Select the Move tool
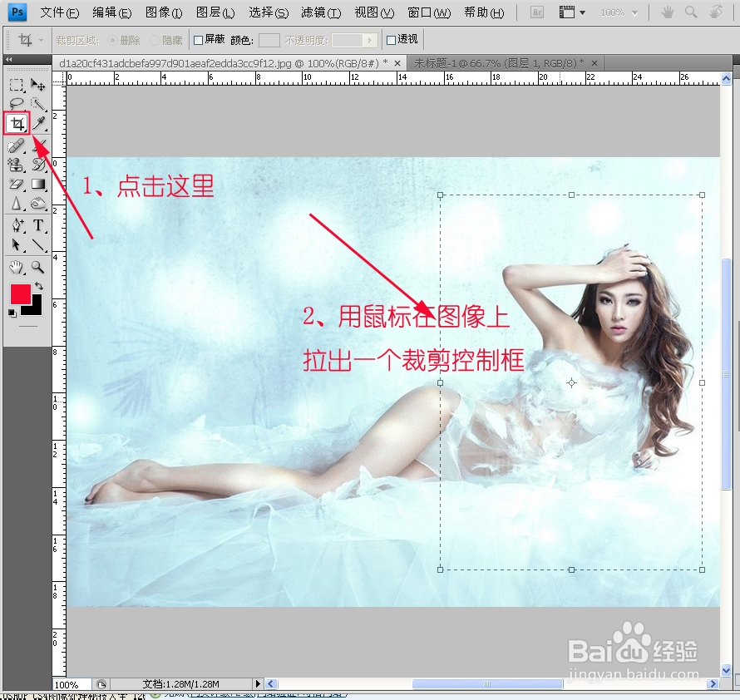Viewport: 740px width, 700px height. (39, 86)
